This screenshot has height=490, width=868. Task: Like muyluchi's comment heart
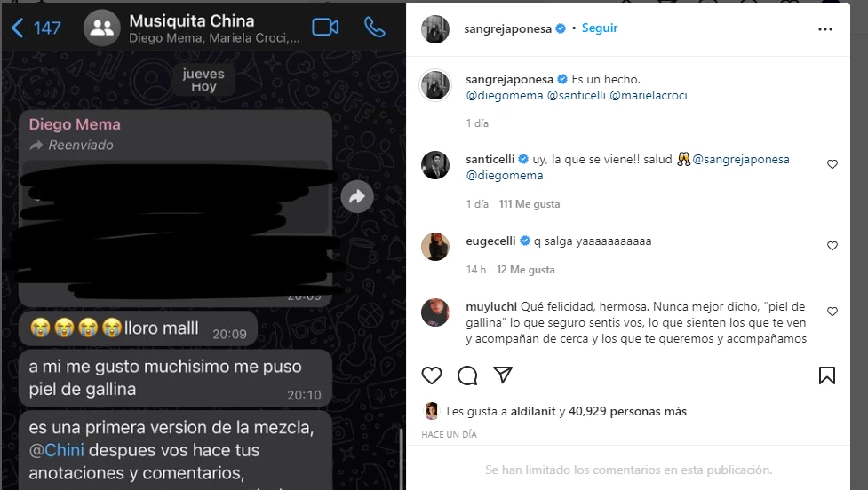pyautogui.click(x=832, y=312)
